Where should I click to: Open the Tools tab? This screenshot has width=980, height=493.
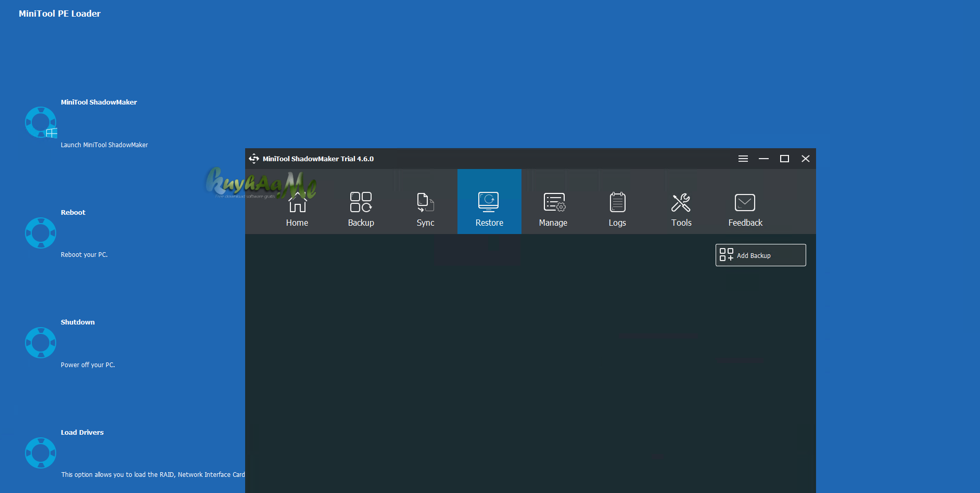point(681,202)
